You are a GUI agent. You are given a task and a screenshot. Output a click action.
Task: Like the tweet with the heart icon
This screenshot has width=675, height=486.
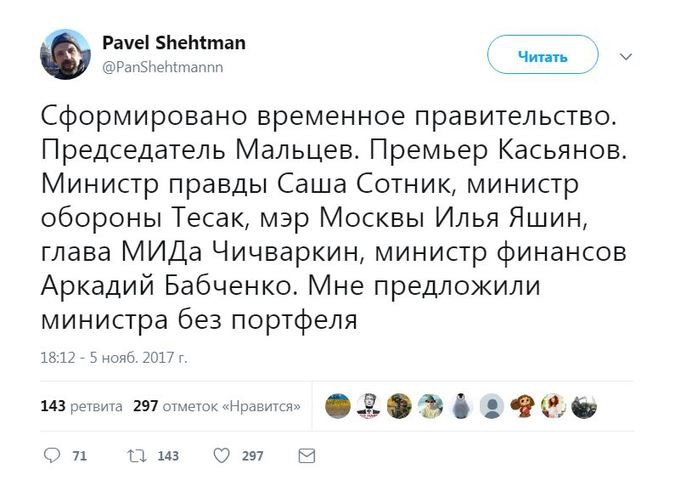[x=224, y=456]
